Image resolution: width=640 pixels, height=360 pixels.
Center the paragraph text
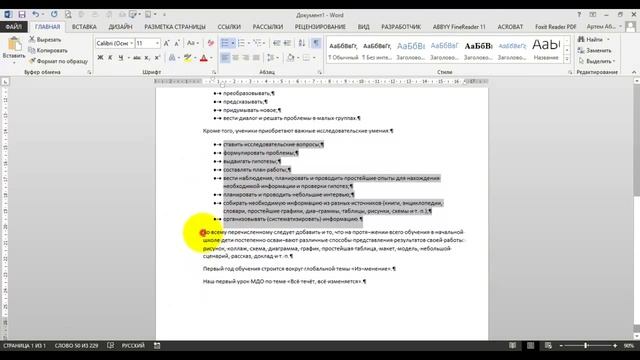coord(236,58)
